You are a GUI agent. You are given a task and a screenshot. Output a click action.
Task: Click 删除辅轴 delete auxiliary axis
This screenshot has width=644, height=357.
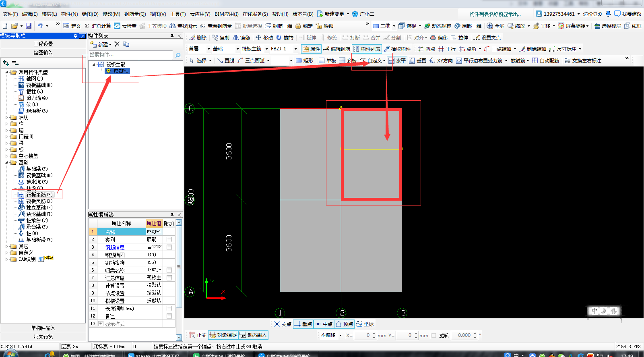[x=533, y=49]
